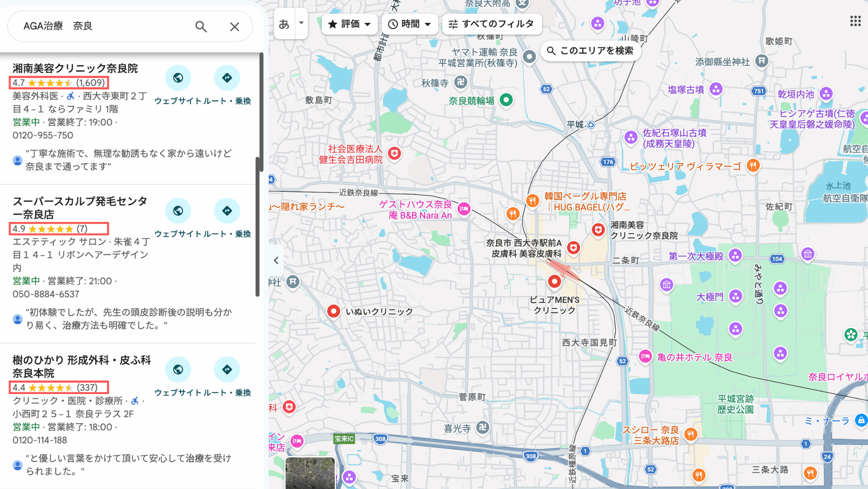Open the 湘南美容クリニック奈良院 listing title
Viewport: 868px width, 489px height.
75,68
